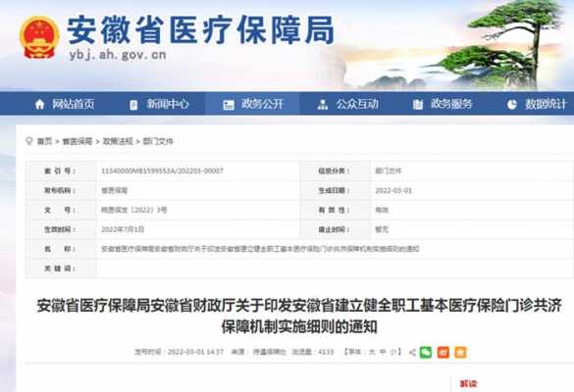Screen dimensions: 574x392
Task: Click the home icon beside 网站首页
Action: [x=39, y=105]
